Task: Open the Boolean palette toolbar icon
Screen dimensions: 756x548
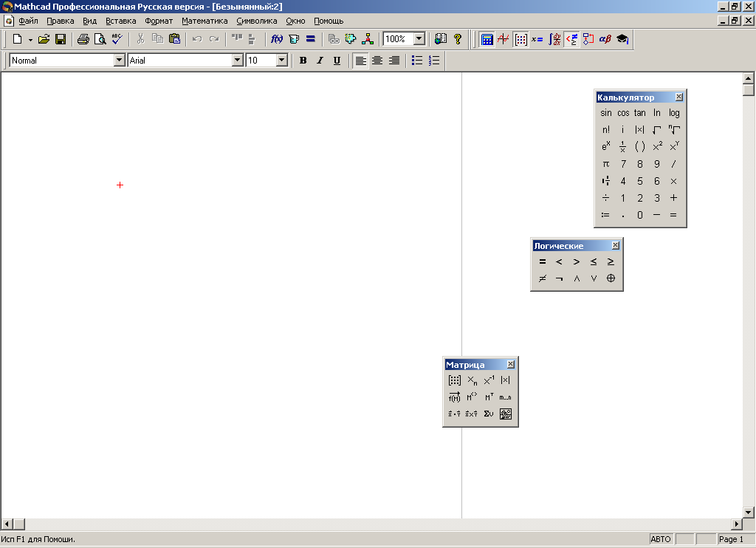Action: pos(572,40)
